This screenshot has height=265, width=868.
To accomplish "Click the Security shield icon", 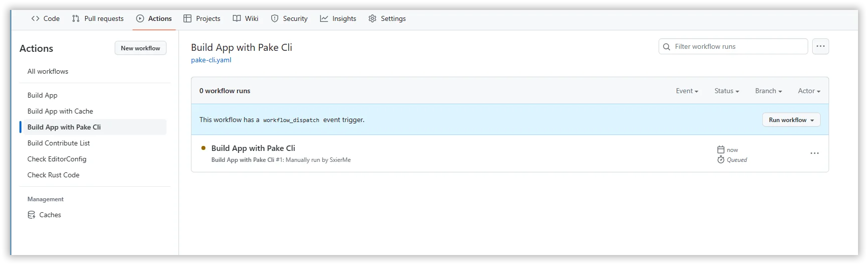I will 275,18.
